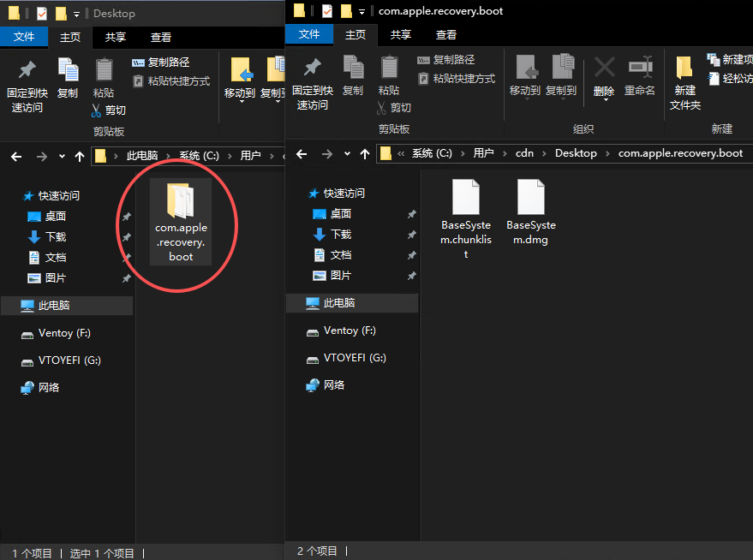753x560 pixels.
Task: Open 下载 in Desktop window sidebar
Action: click(x=47, y=237)
